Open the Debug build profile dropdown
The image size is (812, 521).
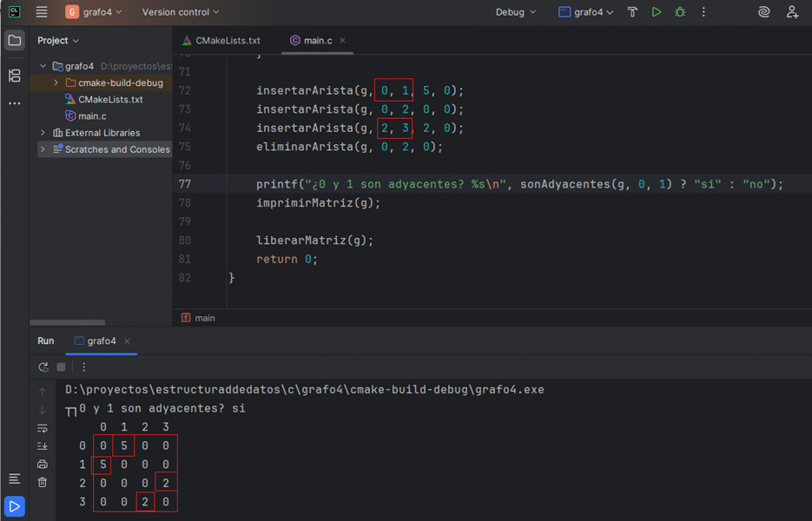tap(516, 12)
